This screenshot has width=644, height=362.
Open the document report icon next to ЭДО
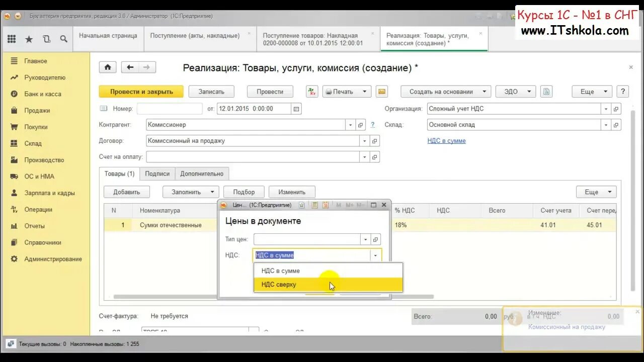546,92
